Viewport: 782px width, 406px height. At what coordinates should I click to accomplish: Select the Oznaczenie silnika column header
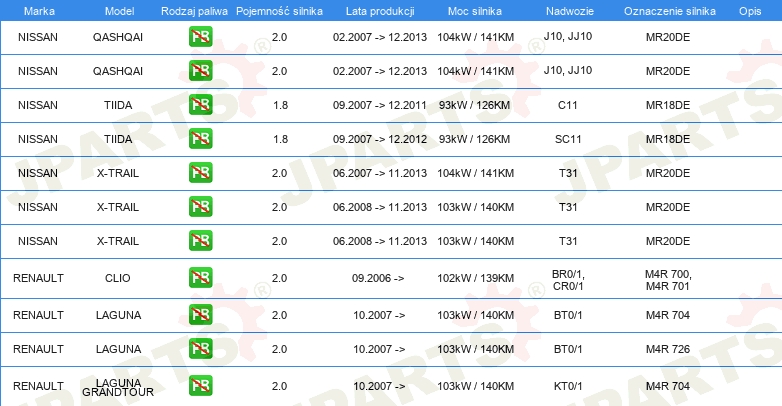[x=667, y=9]
